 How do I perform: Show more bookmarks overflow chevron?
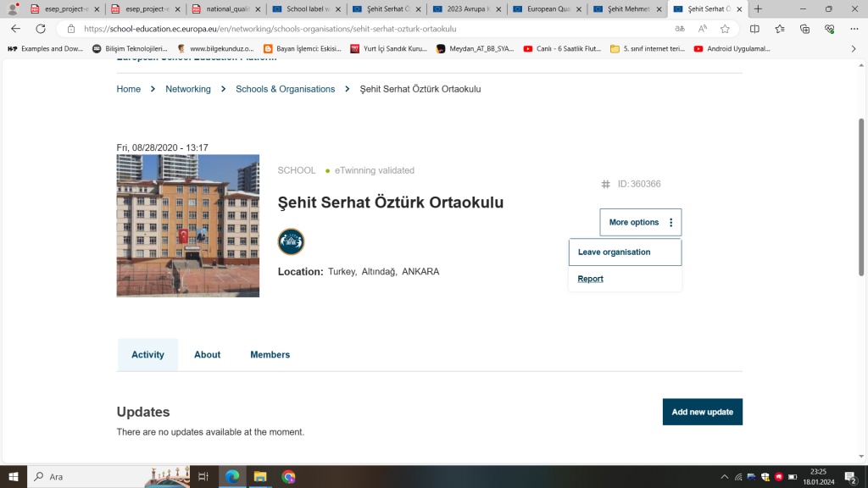(x=854, y=48)
